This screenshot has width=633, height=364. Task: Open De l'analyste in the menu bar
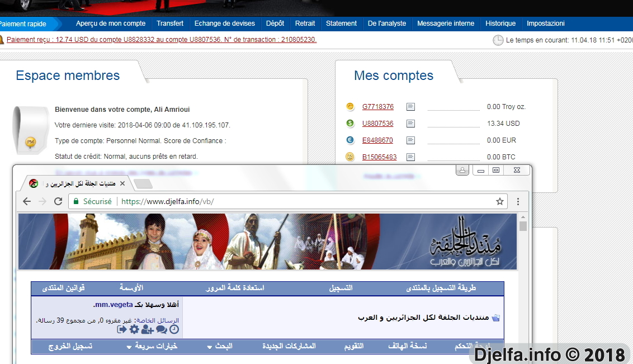[387, 23]
